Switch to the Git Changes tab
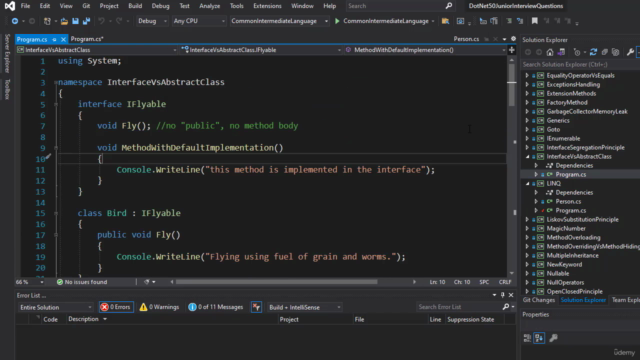640x360 pixels. pyautogui.click(x=539, y=300)
